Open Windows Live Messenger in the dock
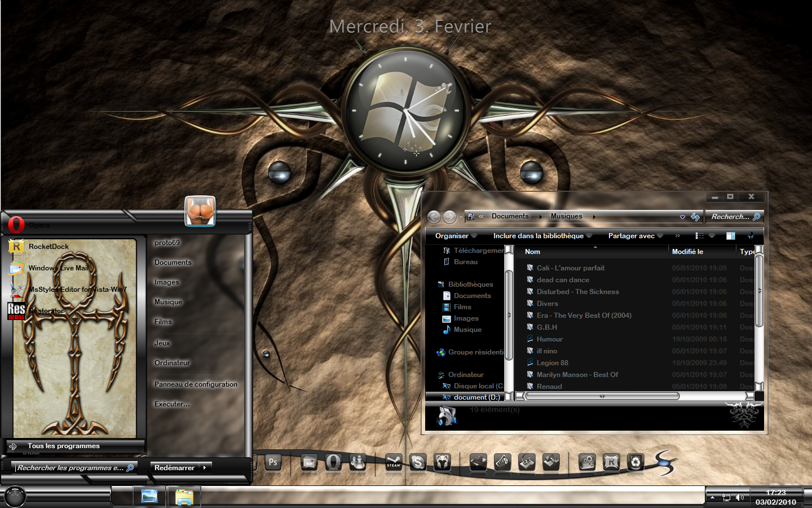 tap(358, 462)
